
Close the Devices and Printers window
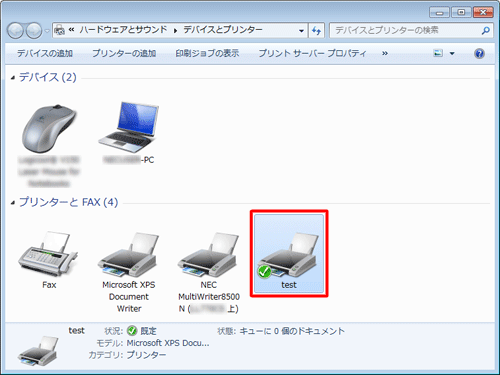tap(483, 12)
